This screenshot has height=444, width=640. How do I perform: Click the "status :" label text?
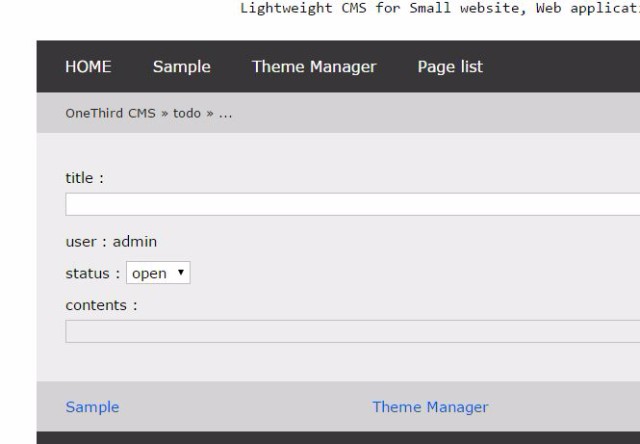click(92, 273)
